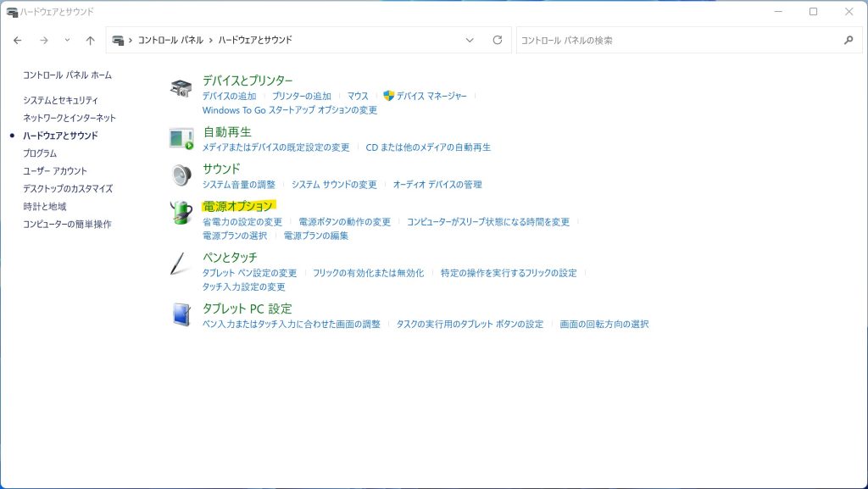Click フリックの有効化または無効化 link
Image resolution: width=868 pixels, height=489 pixels.
(368, 273)
